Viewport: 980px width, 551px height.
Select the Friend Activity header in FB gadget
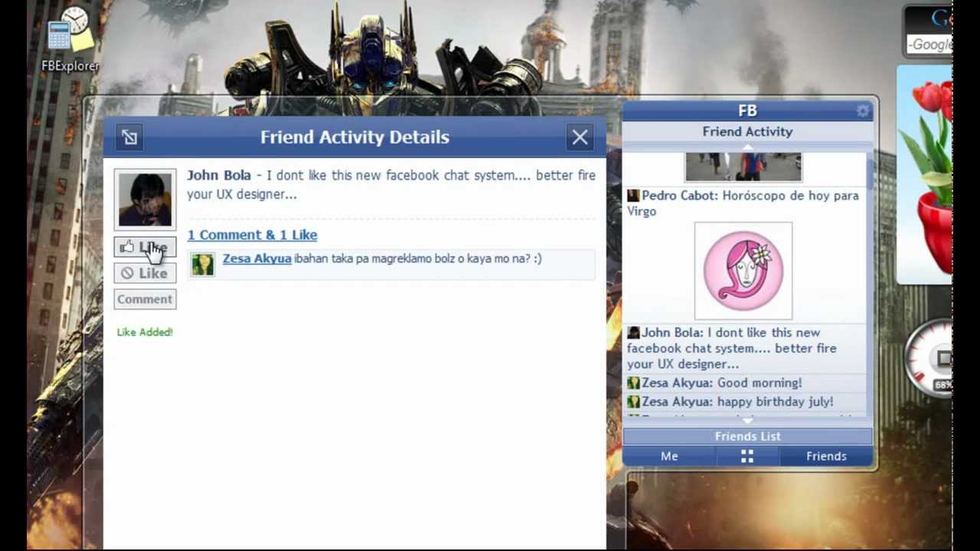[747, 132]
